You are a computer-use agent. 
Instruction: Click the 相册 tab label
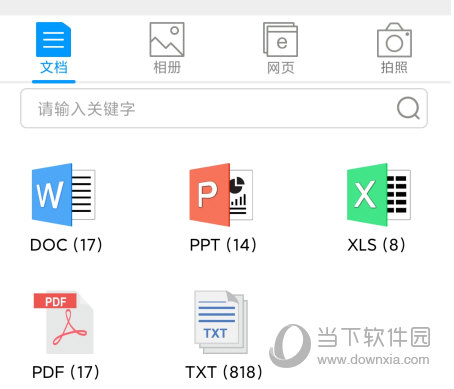tap(167, 67)
